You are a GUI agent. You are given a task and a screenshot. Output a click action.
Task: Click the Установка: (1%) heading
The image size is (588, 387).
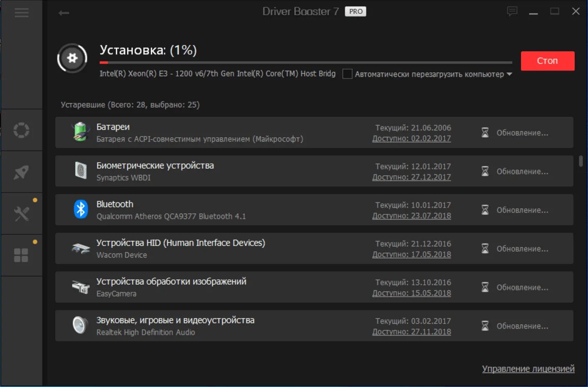148,50
